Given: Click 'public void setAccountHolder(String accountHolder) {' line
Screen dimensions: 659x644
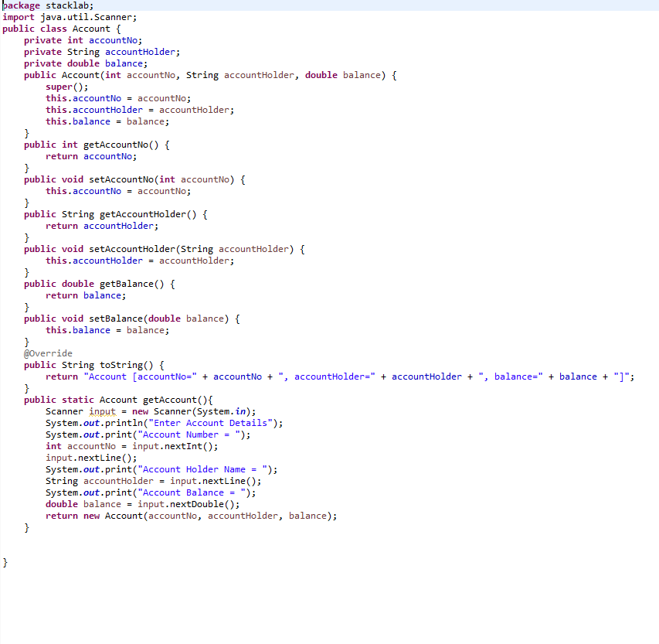Looking at the screenshot, I should pyautogui.click(x=165, y=250).
